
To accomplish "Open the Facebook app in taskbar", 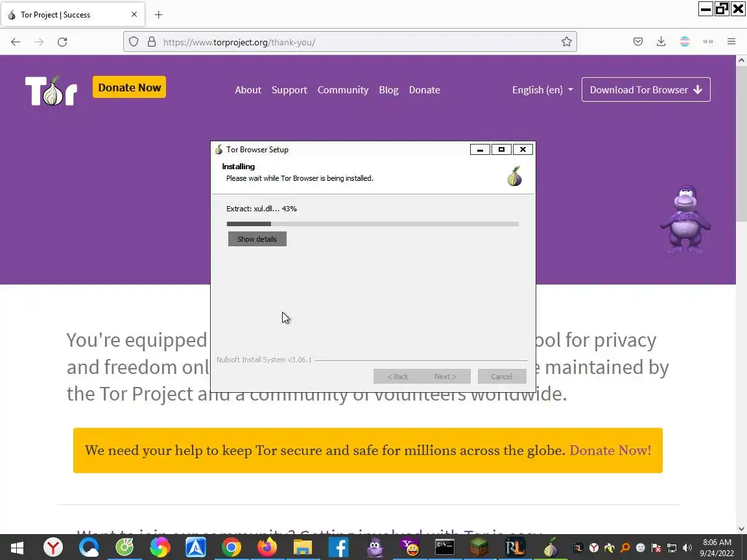I will pyautogui.click(x=338, y=548).
